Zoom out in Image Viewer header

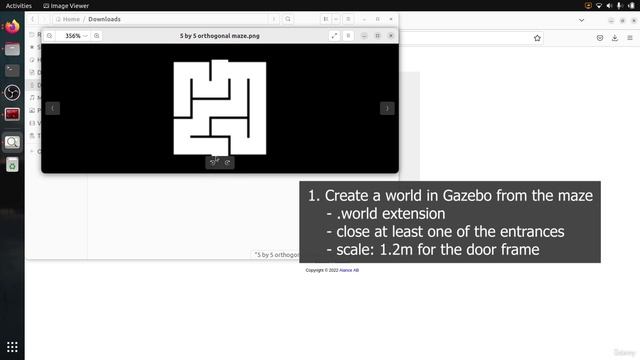click(49, 36)
